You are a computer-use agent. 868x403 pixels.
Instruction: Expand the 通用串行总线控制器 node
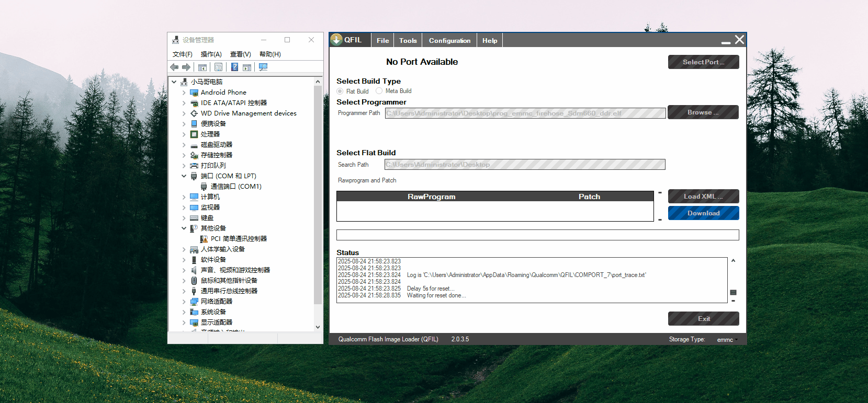[x=184, y=291]
